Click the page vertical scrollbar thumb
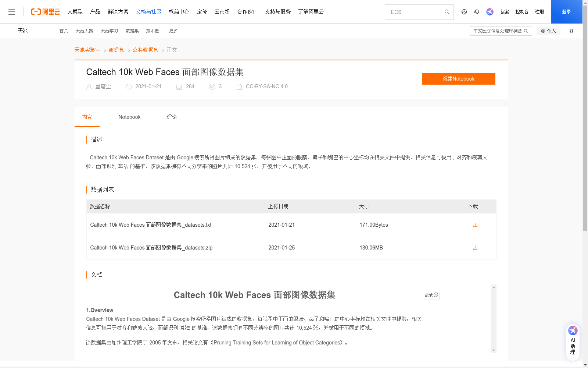588x368 pixels. [585, 118]
